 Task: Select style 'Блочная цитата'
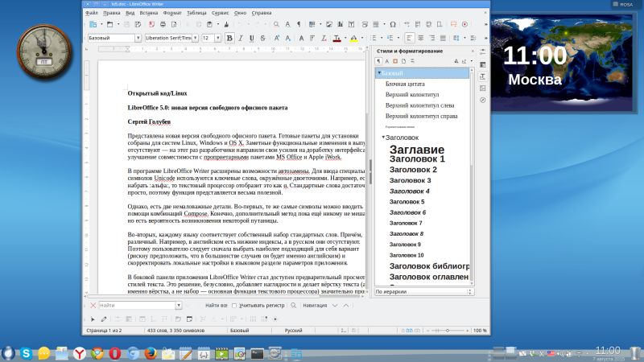point(405,84)
